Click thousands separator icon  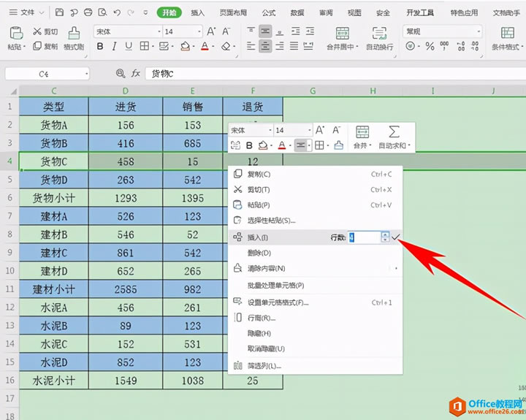[x=444, y=46]
